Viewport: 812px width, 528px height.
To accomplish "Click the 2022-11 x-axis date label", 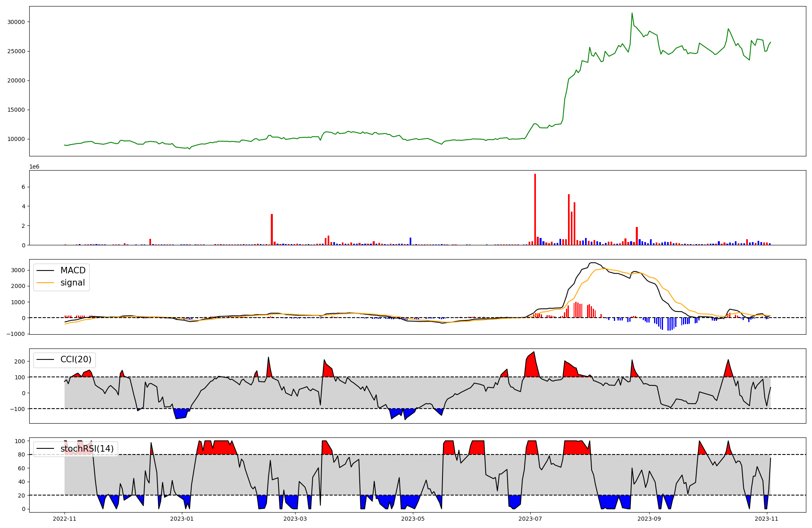I will tap(65, 519).
